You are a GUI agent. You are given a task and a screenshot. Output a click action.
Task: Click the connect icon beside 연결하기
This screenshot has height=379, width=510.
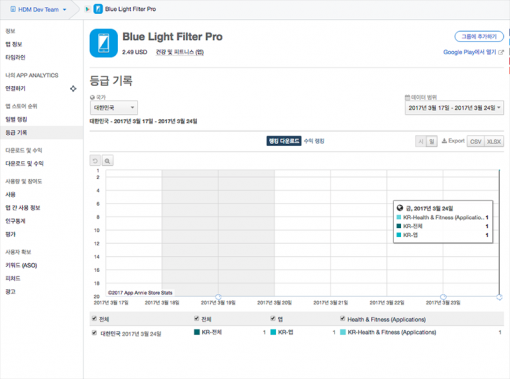(x=73, y=88)
